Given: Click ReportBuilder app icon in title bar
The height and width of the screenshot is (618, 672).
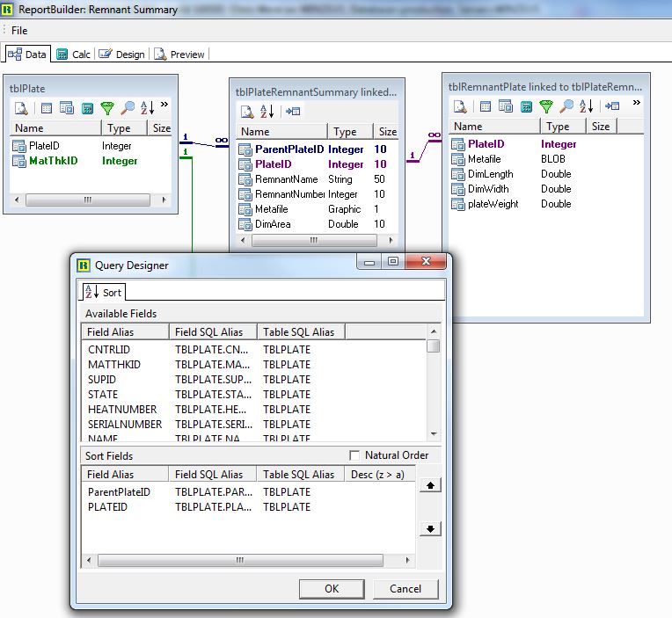Looking at the screenshot, I should coord(7,9).
